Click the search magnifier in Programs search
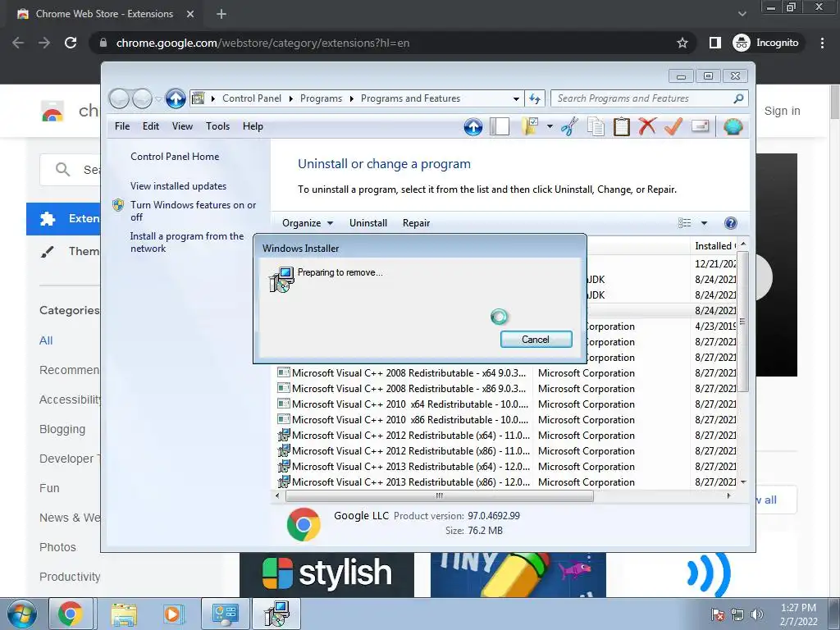Image resolution: width=840 pixels, height=630 pixels. pyautogui.click(x=738, y=98)
